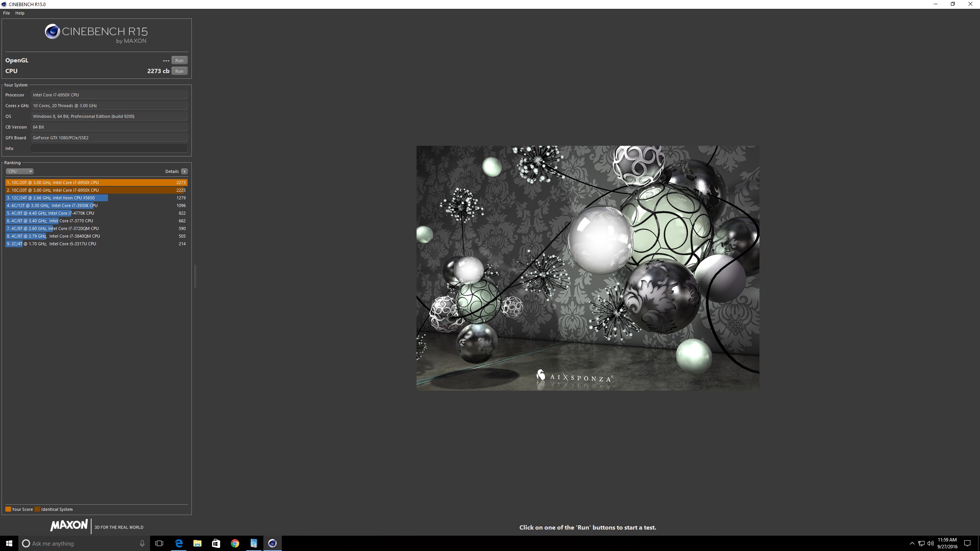Click the Cortana microphone icon
The image size is (980, 551).
[x=142, y=543]
